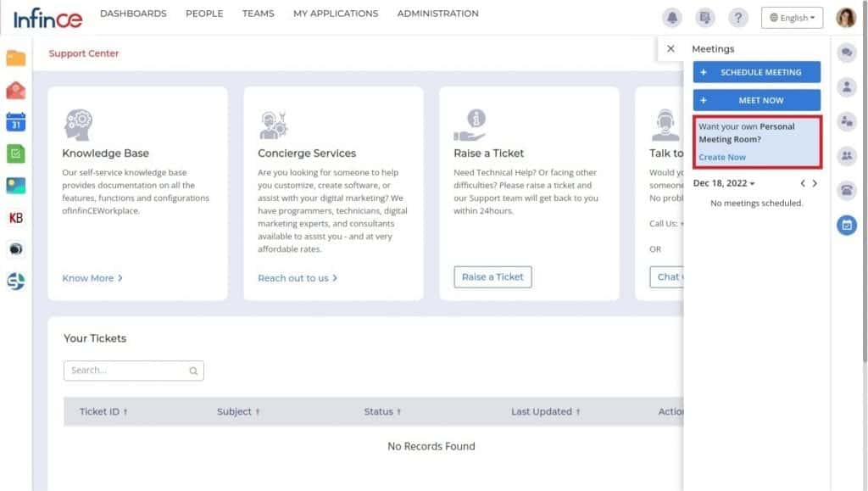Follow the Know More link
The image size is (868, 491).
coord(92,278)
